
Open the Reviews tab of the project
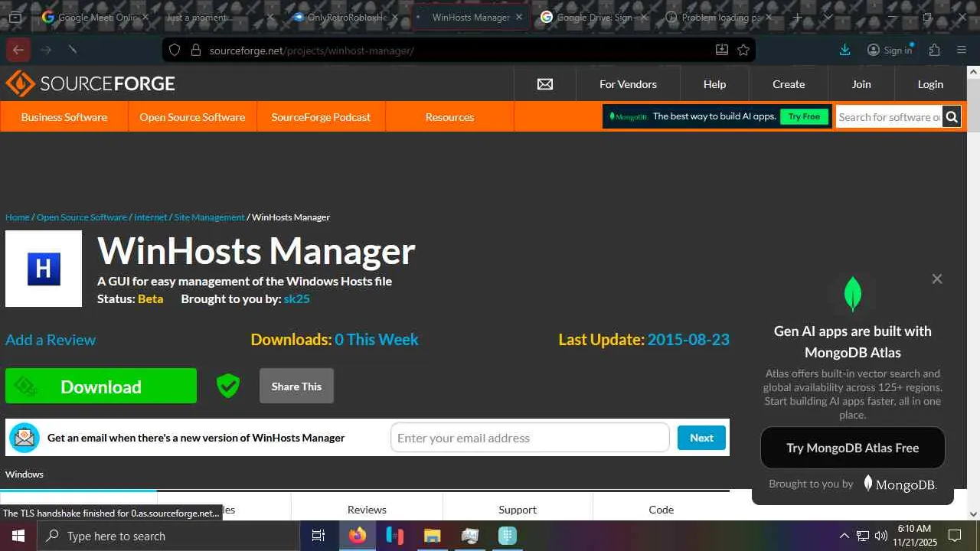tap(367, 509)
